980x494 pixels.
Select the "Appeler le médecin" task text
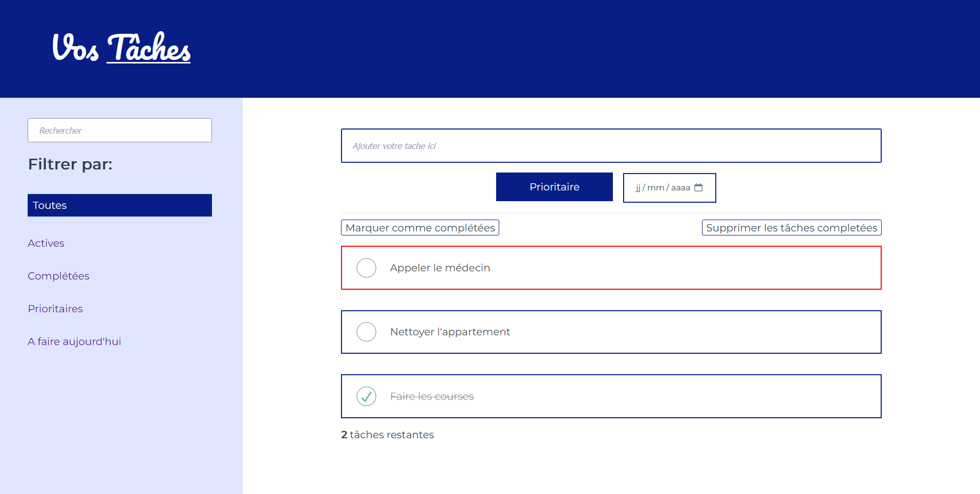[440, 268]
